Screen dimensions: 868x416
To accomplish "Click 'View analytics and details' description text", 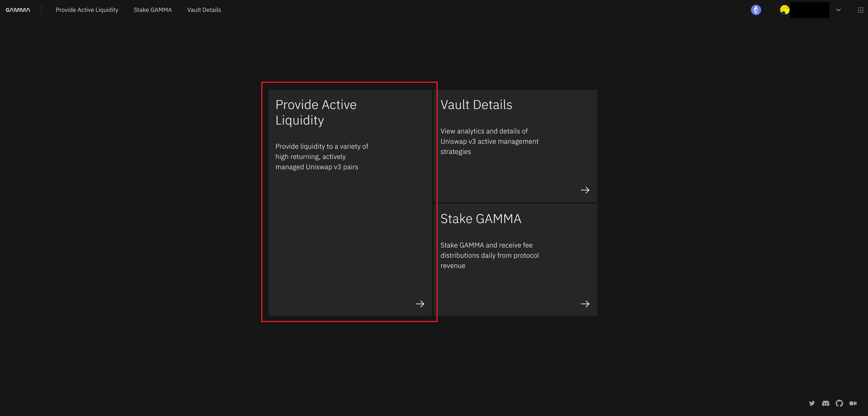I will point(490,141).
